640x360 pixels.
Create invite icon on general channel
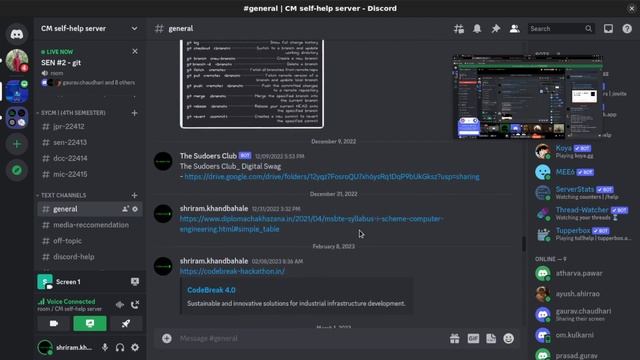tap(125, 209)
